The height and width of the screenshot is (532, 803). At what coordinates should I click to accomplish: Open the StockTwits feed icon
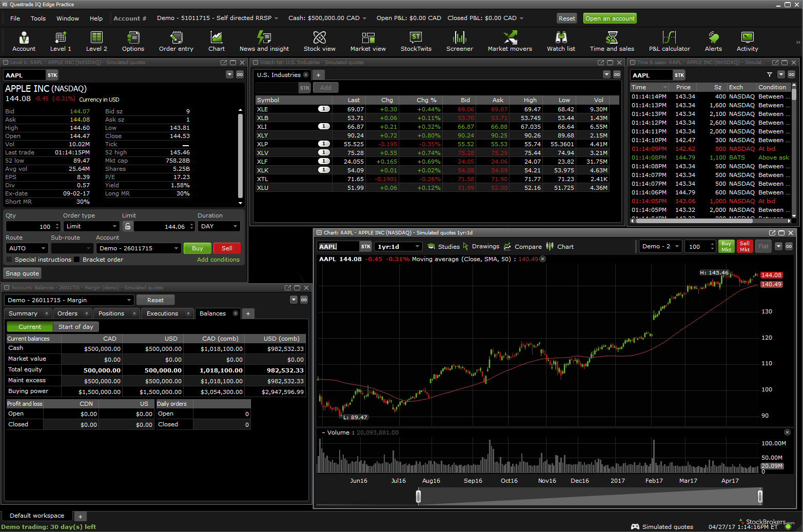[x=416, y=42]
